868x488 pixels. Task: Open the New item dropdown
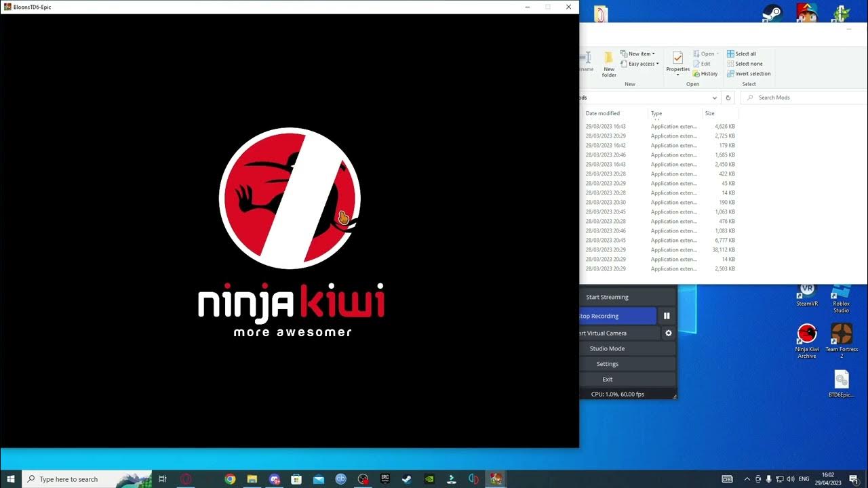637,54
